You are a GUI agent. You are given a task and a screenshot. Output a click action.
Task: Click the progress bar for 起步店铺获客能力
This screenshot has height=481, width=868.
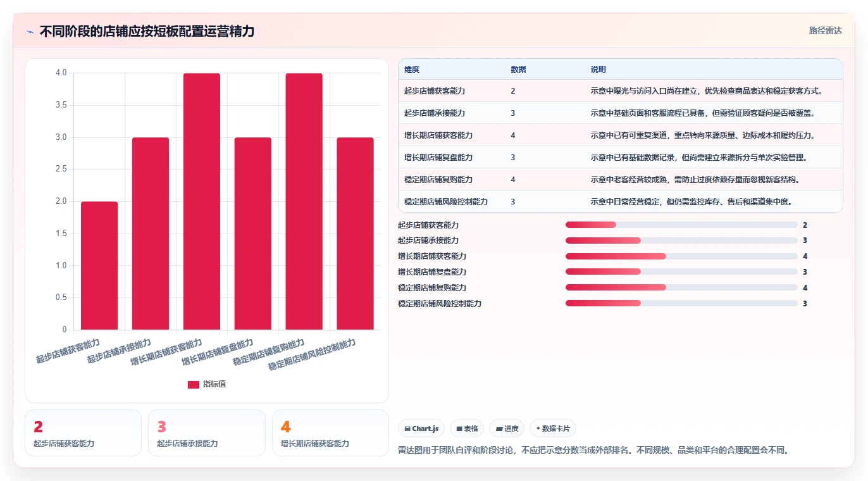(x=681, y=225)
